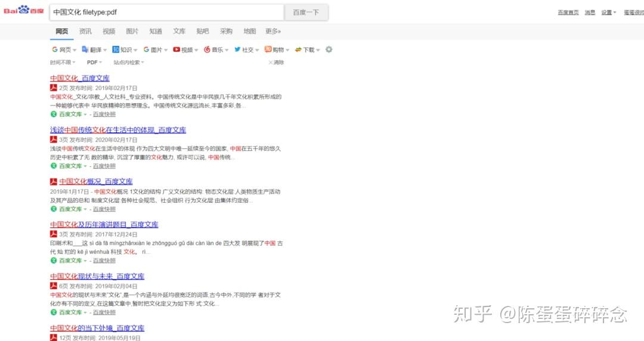The height and width of the screenshot is (341, 644).
Task: Click the YouTube 视频 icon
Action: click(177, 49)
